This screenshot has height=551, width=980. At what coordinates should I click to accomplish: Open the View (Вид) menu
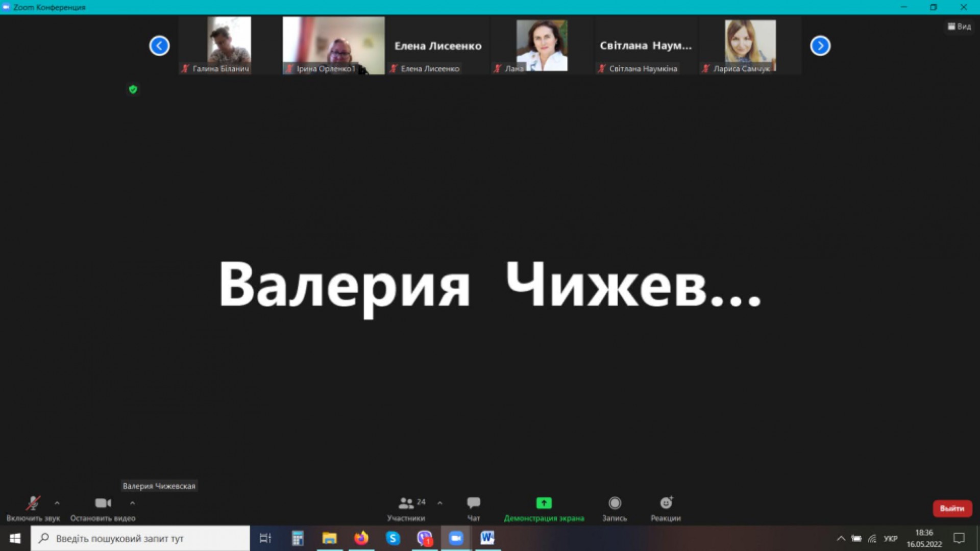959,27
